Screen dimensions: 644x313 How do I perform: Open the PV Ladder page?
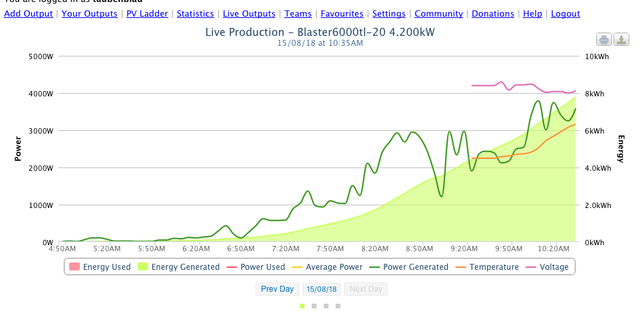click(147, 13)
